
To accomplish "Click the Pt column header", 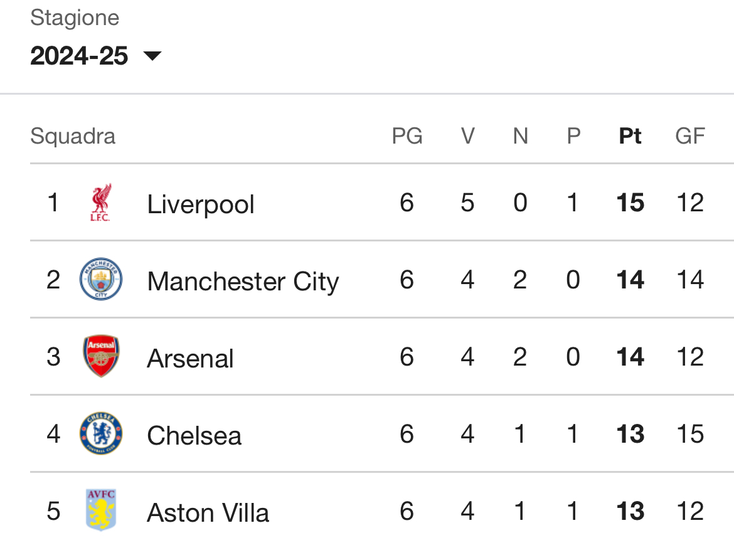I will point(630,136).
